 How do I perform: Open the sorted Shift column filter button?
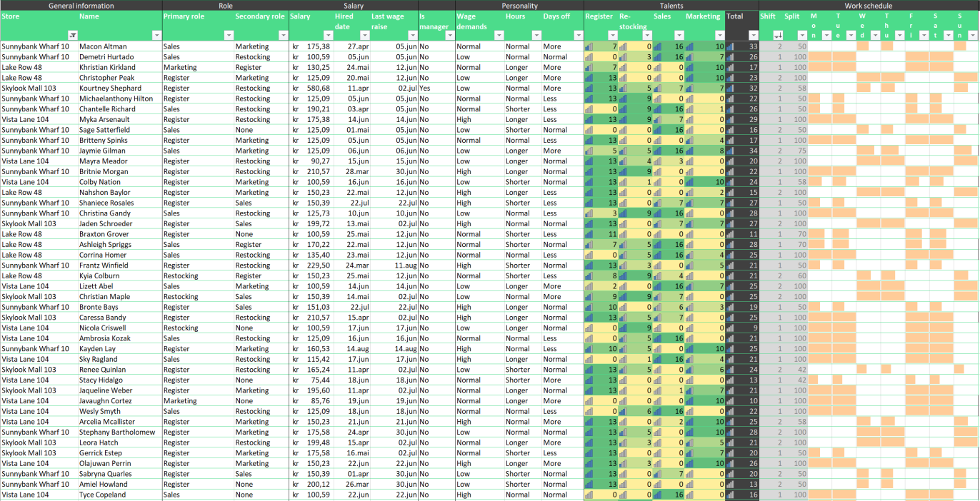tap(778, 35)
